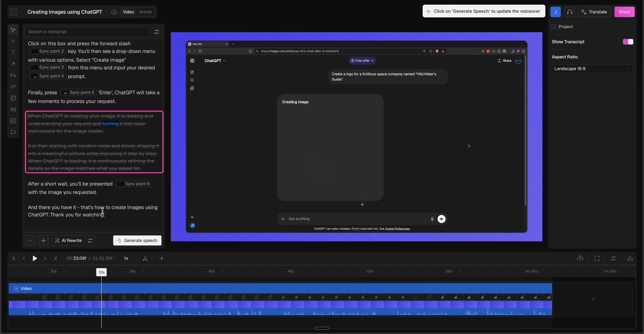Open the three-dots more options below transcript

30,241
